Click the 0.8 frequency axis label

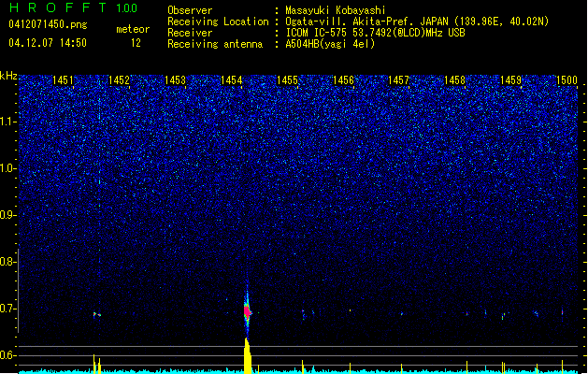pyautogui.click(x=7, y=262)
